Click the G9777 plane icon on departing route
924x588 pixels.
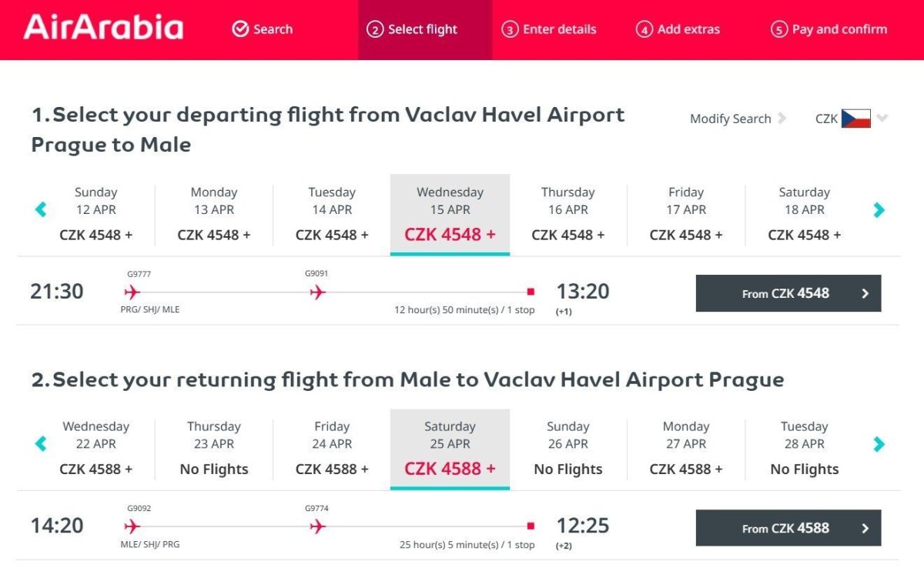(x=132, y=292)
